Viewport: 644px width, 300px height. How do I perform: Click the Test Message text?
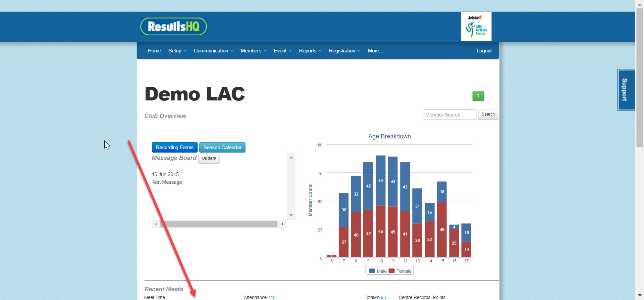[167, 182]
